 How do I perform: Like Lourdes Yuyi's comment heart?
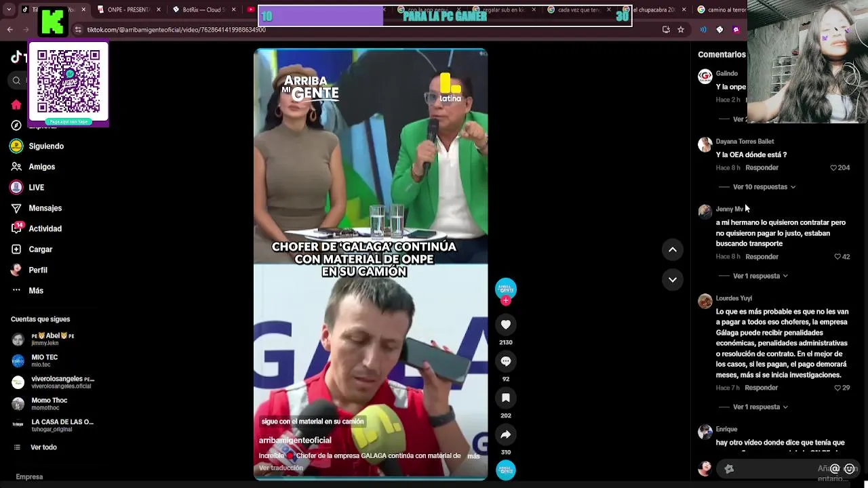(x=837, y=388)
